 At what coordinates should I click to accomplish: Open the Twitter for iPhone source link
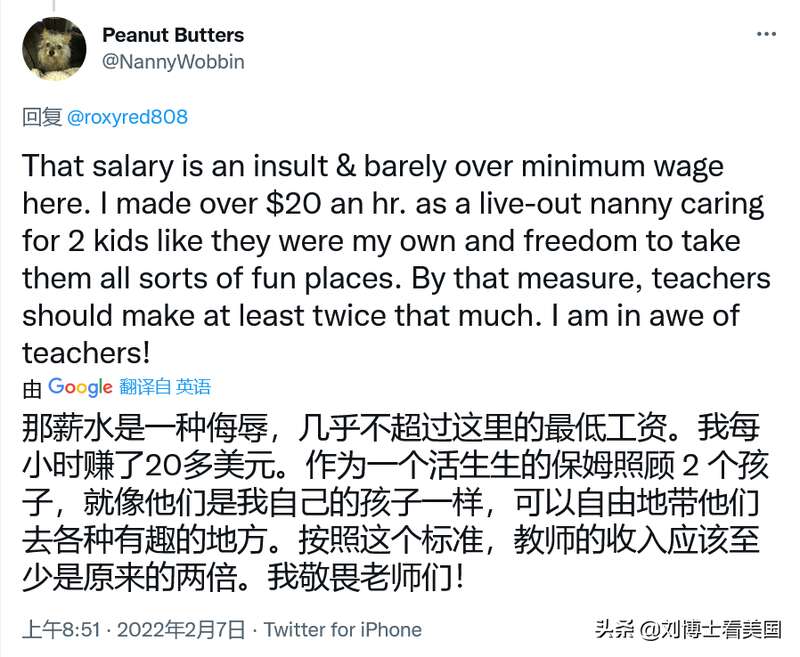click(x=342, y=629)
